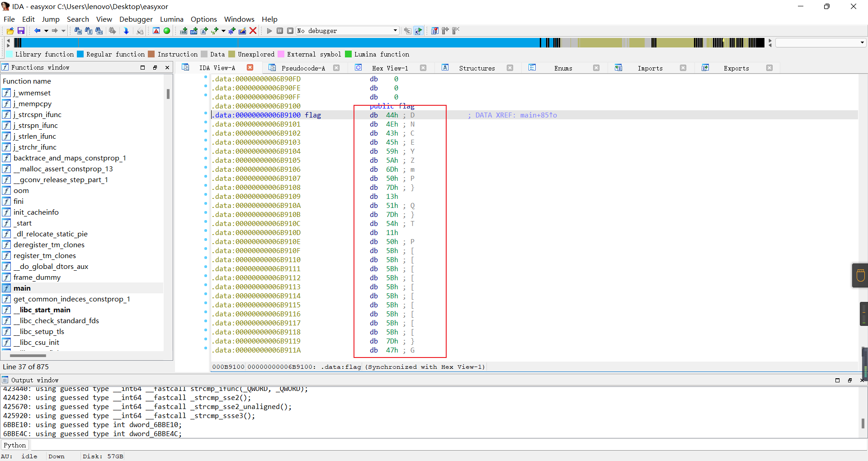Switch to the Hex View-1 tab
The height and width of the screenshot is (461, 868).
pyautogui.click(x=390, y=68)
